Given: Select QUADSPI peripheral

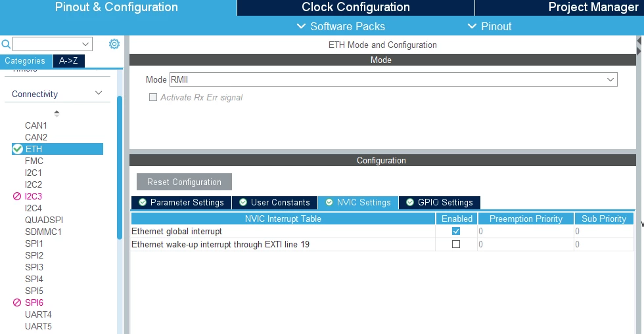Looking at the screenshot, I should coord(44,220).
